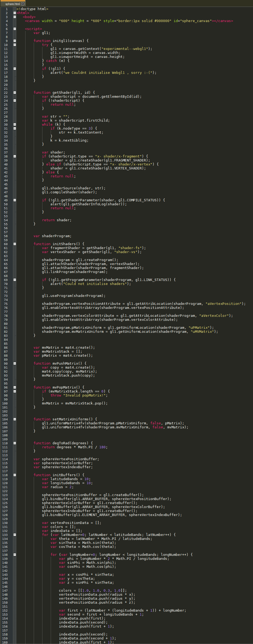Fold the shaderScript.type if block on line 38
253x644 pixels.
[x=15, y=156]
